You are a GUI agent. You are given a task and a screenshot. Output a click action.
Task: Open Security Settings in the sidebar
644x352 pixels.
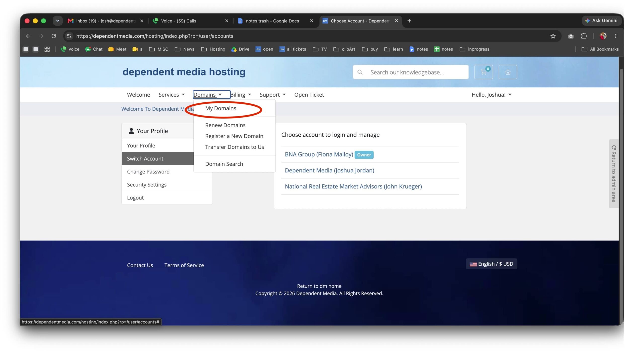(x=167, y=185)
